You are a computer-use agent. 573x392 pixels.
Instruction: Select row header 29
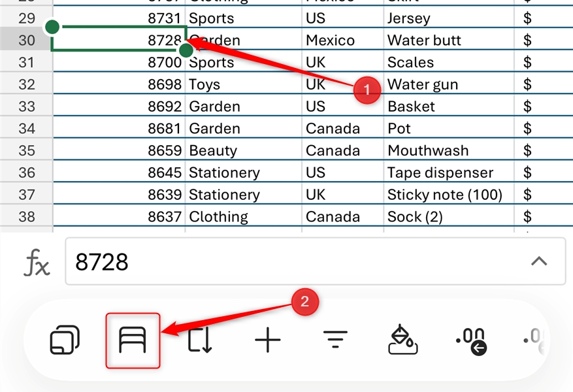27,18
